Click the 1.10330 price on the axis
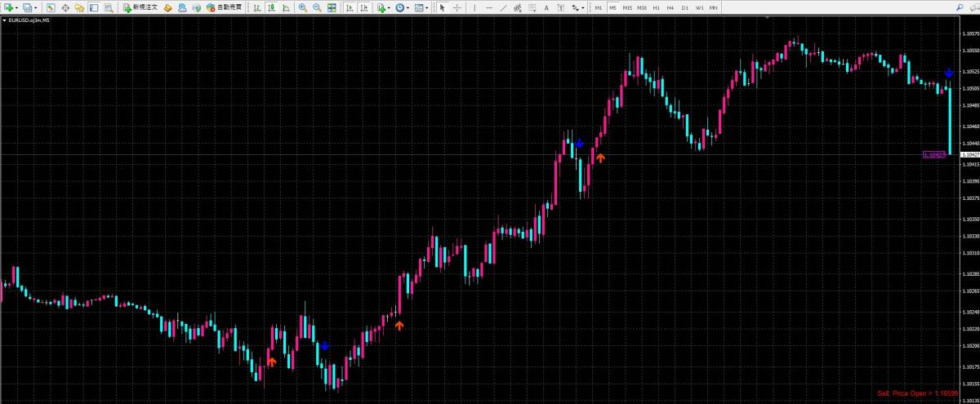This screenshot has width=980, height=404. (x=971, y=236)
